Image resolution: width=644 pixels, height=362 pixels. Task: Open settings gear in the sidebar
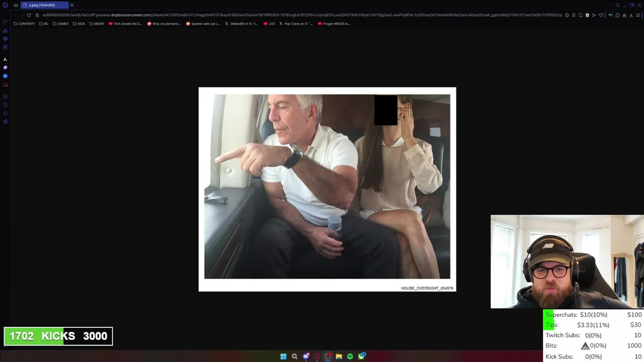tap(5, 122)
